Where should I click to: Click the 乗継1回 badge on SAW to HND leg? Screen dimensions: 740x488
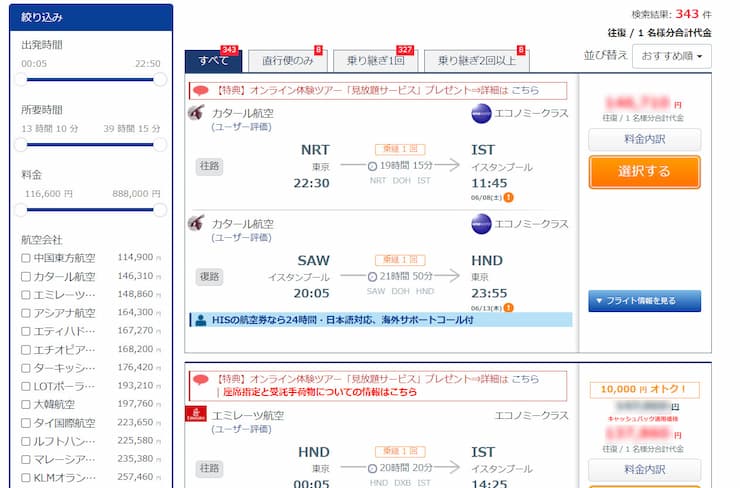point(400,260)
